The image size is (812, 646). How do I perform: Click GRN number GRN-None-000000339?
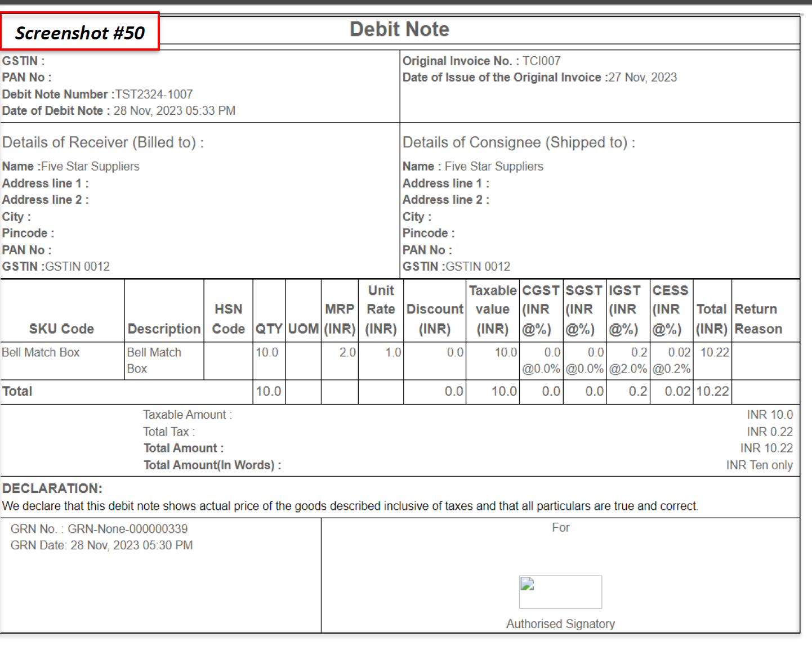coord(127,529)
